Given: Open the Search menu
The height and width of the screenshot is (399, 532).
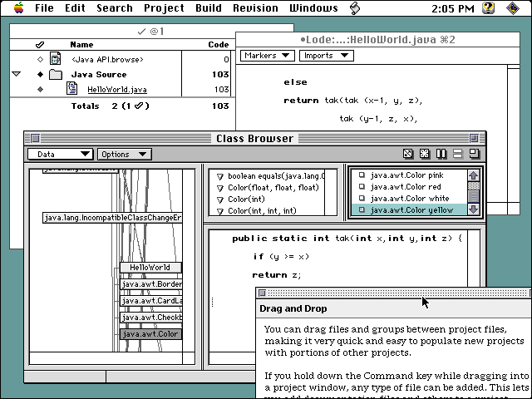Looking at the screenshot, I should pyautogui.click(x=115, y=7).
